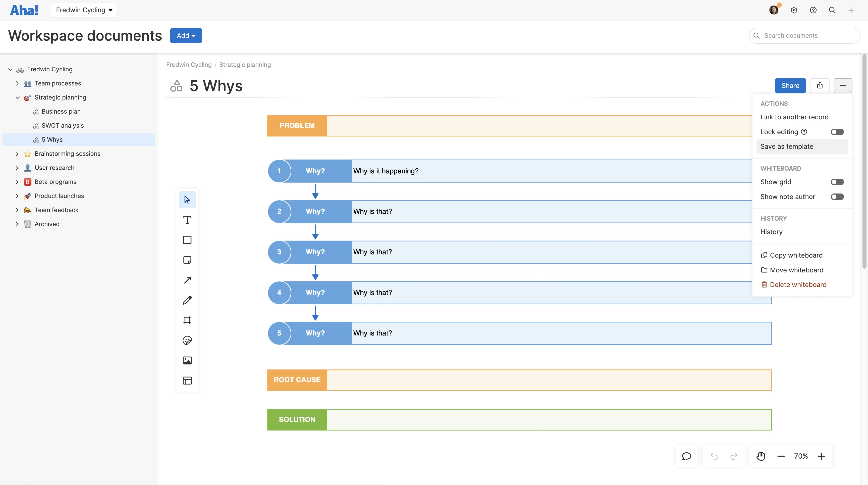Activate the Pen drawing tool
Screen dimensions: 868x485
[x=187, y=300]
